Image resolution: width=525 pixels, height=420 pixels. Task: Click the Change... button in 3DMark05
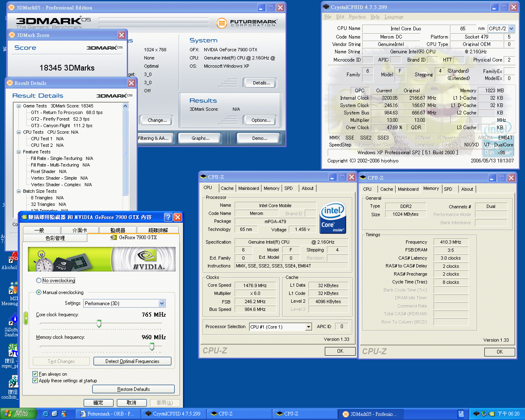pos(157,120)
